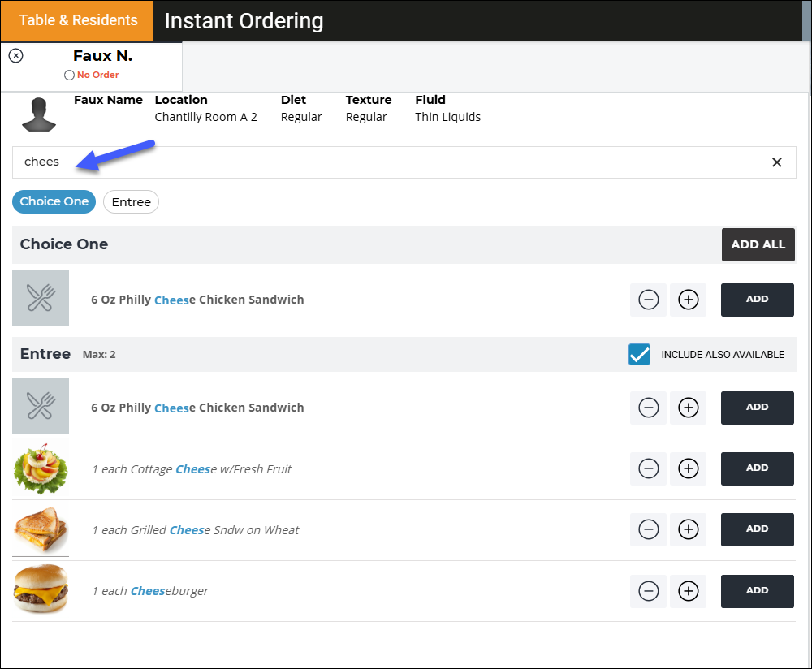
Task: Select the No Order radio button
Action: point(69,75)
